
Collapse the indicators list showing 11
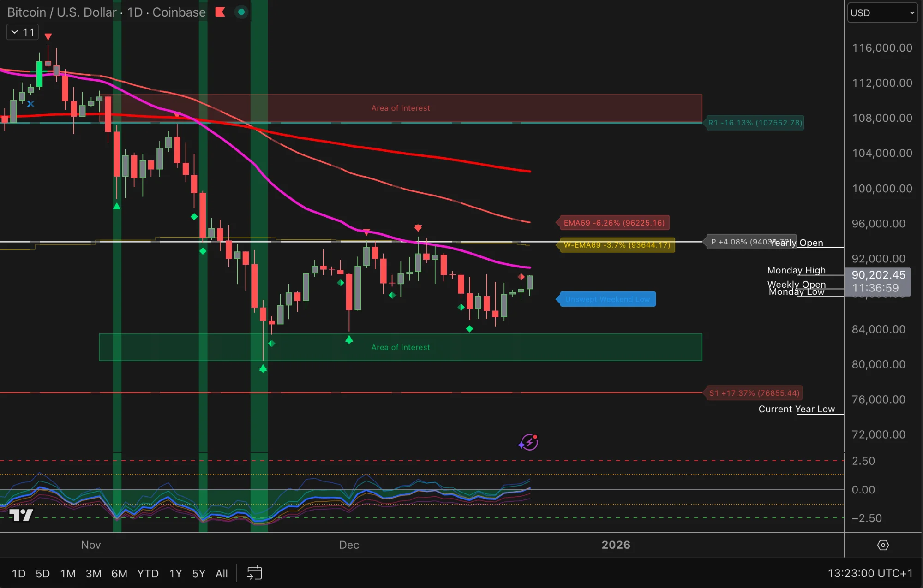pyautogui.click(x=22, y=32)
